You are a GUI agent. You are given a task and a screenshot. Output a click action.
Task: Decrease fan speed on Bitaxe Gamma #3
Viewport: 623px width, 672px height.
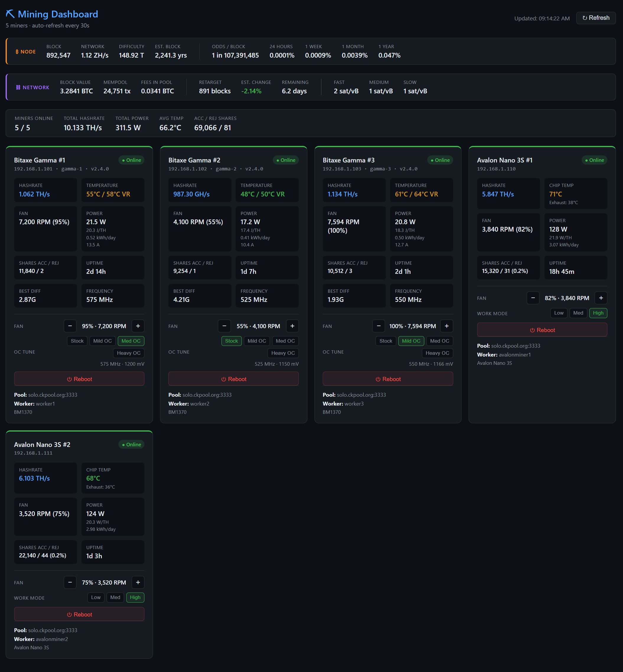tap(379, 326)
